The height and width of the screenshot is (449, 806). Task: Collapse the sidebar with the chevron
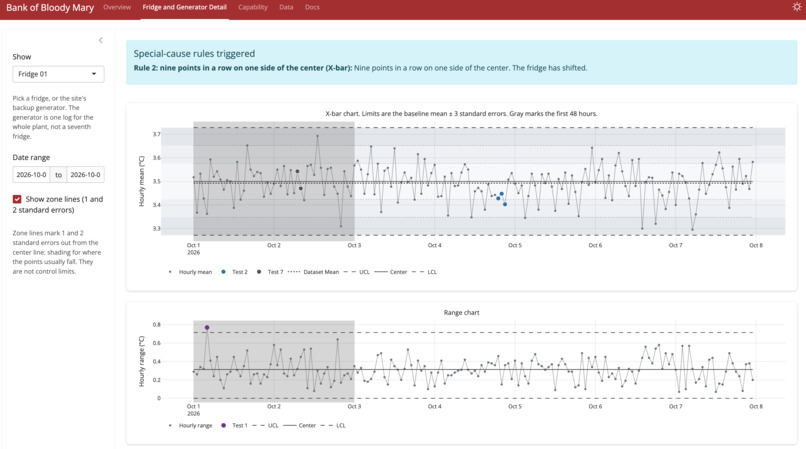pyautogui.click(x=101, y=40)
